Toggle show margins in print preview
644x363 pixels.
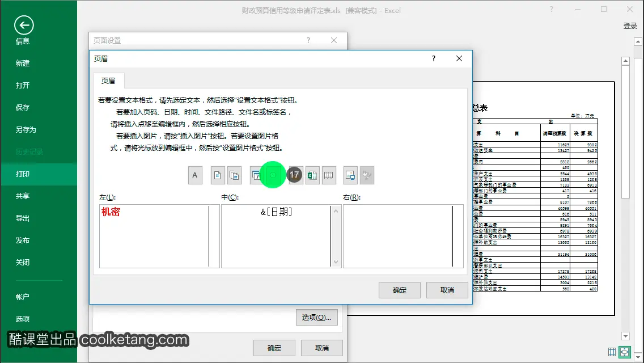pyautogui.click(x=612, y=352)
